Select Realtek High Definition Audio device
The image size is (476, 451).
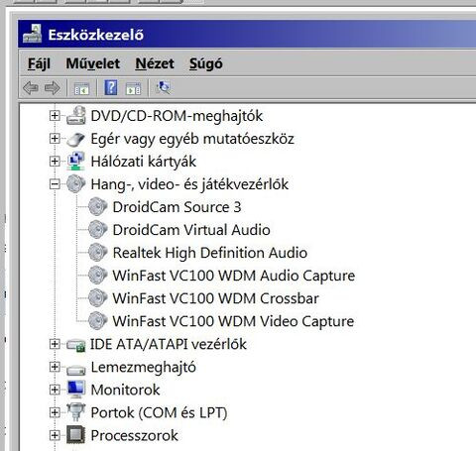point(210,253)
